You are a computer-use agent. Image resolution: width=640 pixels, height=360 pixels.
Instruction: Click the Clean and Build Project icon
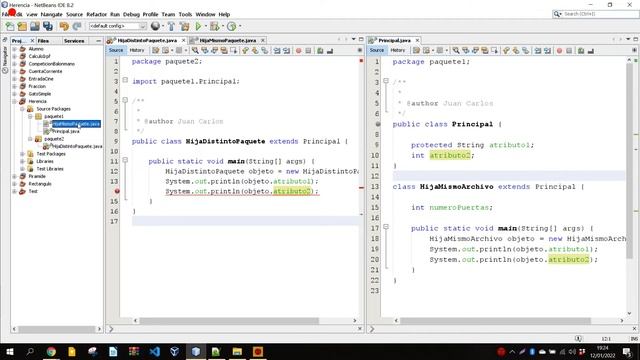(x=184, y=27)
